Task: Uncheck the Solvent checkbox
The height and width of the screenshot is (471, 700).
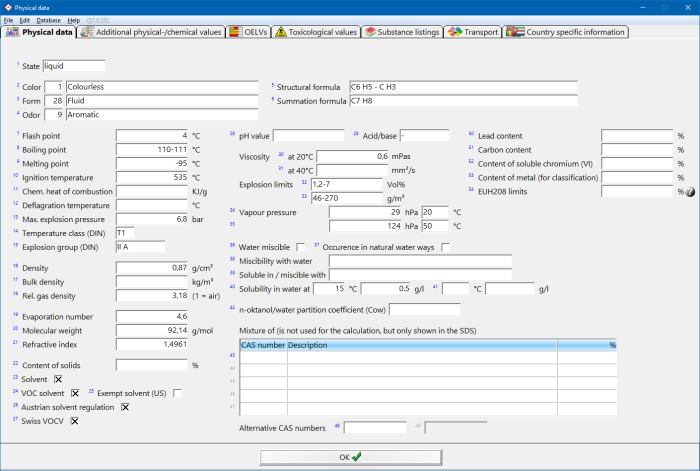Action: point(58,380)
